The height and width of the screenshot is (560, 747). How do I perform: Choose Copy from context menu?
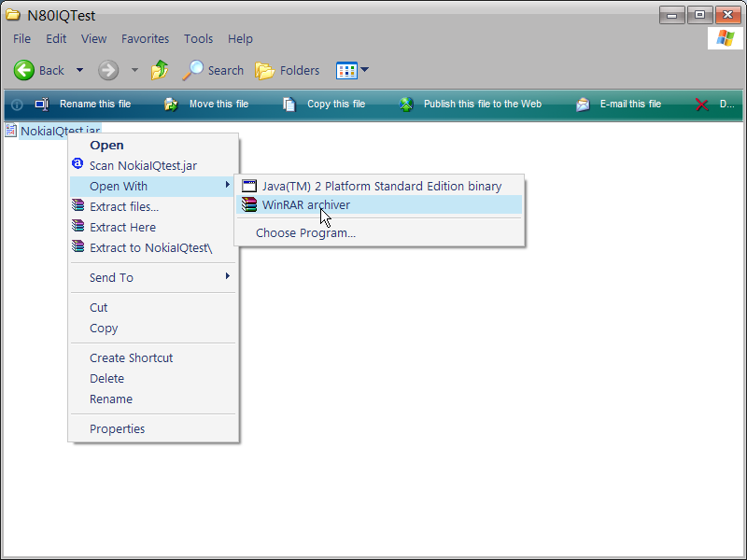pos(104,329)
